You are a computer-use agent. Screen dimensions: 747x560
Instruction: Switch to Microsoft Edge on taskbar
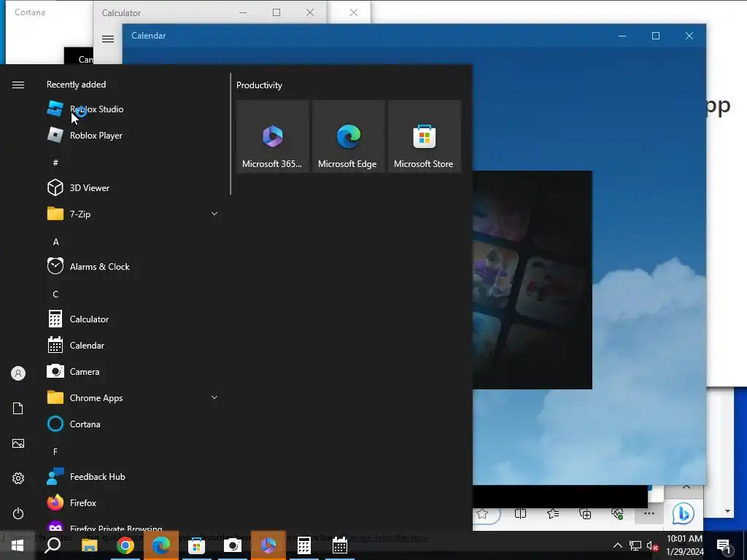[161, 545]
